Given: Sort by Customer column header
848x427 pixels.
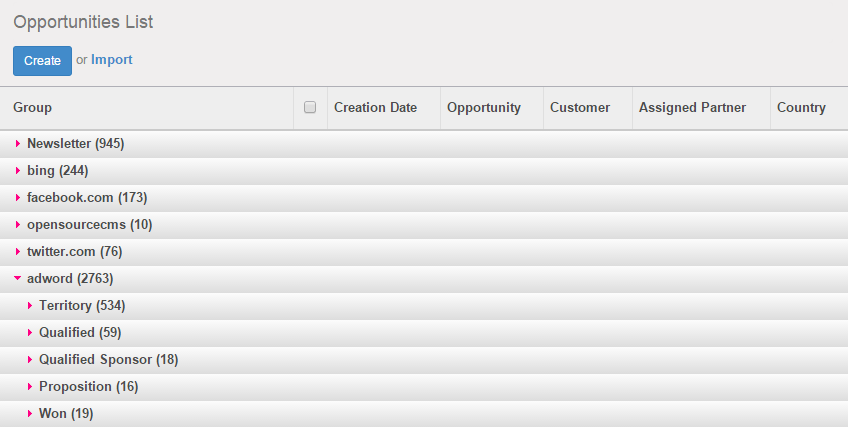Looking at the screenshot, I should pyautogui.click(x=580, y=108).
